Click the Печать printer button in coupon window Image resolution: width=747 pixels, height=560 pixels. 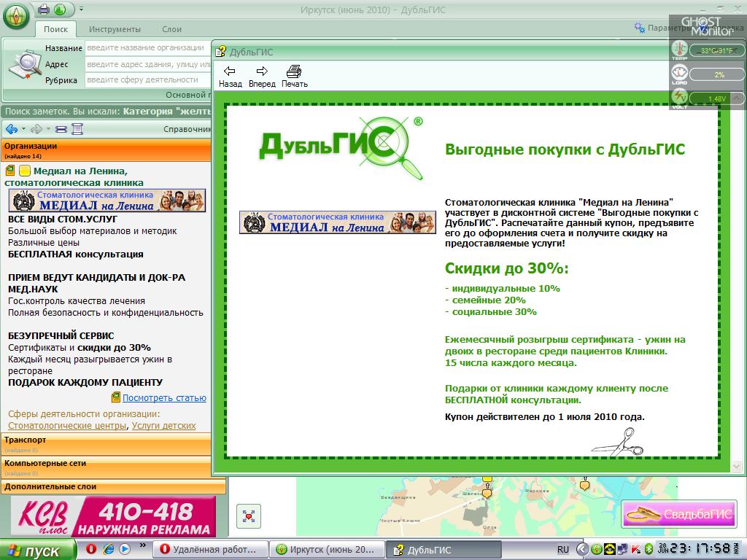coord(295,77)
